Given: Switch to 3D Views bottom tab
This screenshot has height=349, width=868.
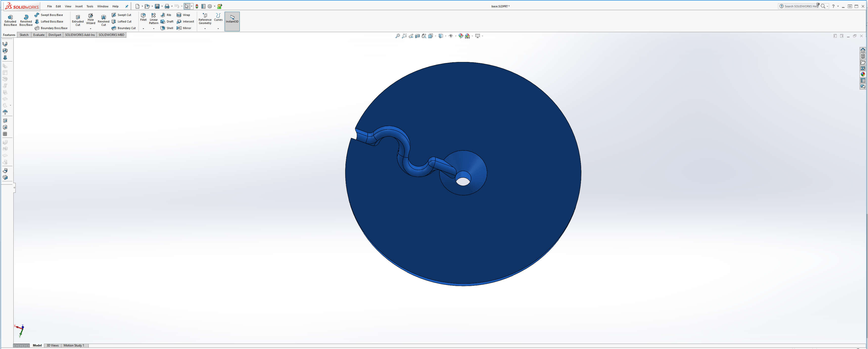Looking at the screenshot, I should click(x=53, y=346).
